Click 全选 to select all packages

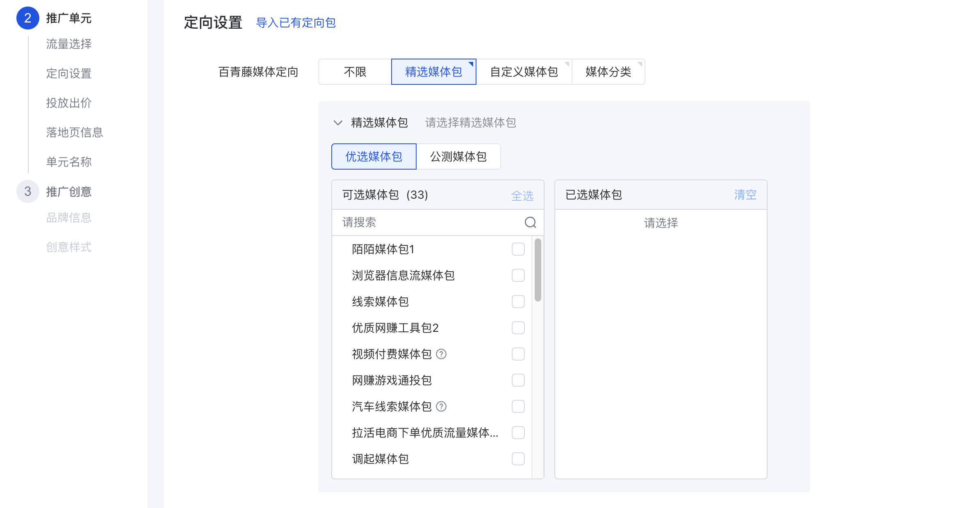coord(522,195)
